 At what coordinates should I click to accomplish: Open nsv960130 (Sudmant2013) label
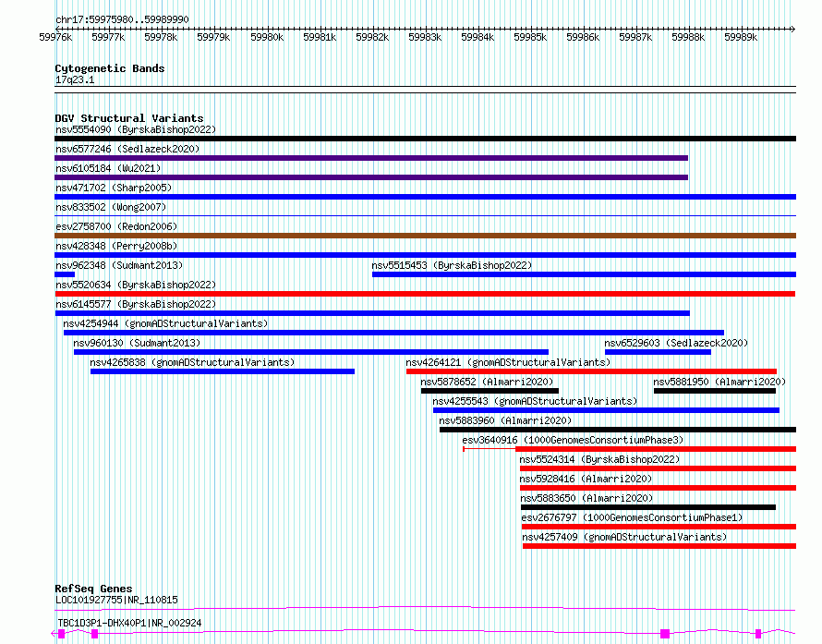(x=137, y=343)
